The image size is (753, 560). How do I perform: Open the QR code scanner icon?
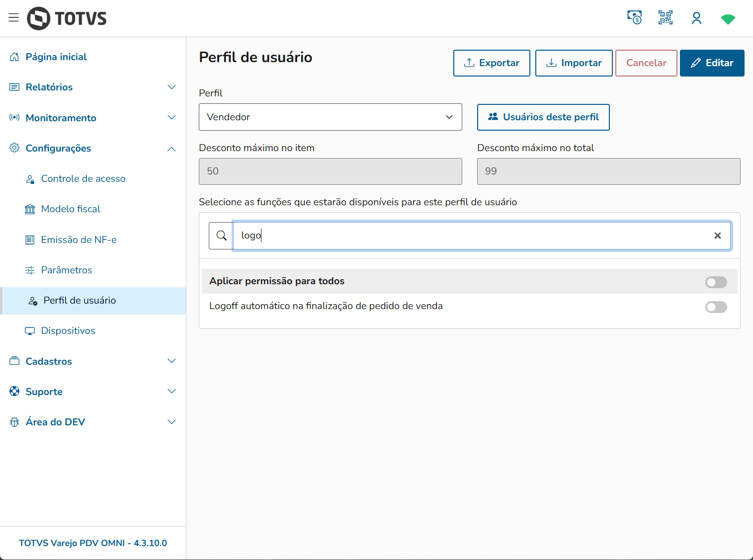[665, 18]
